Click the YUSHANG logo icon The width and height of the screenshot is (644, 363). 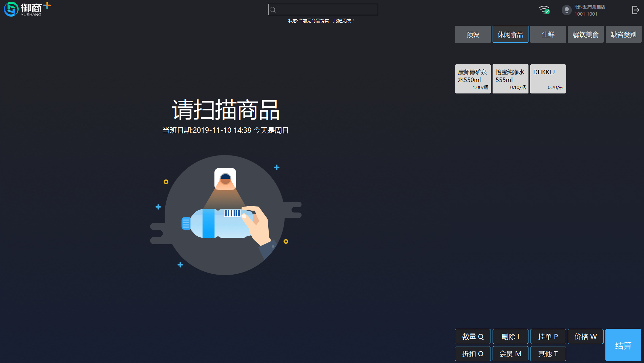coord(11,9)
